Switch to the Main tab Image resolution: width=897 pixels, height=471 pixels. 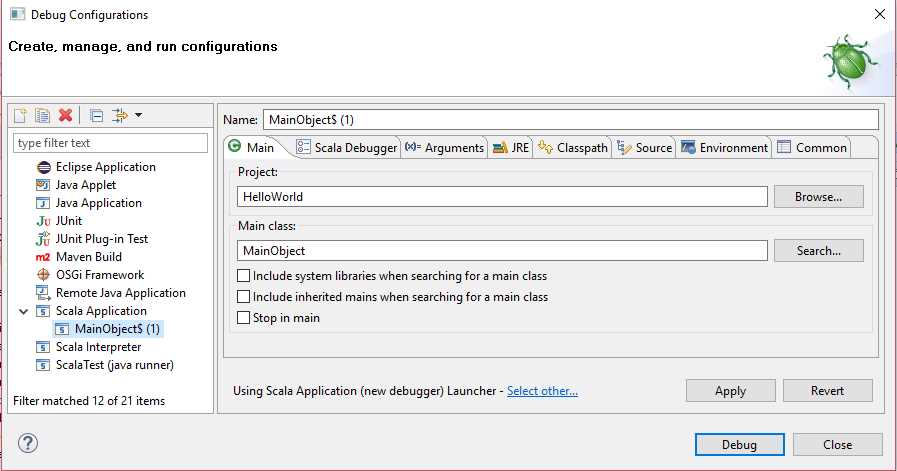[252, 147]
